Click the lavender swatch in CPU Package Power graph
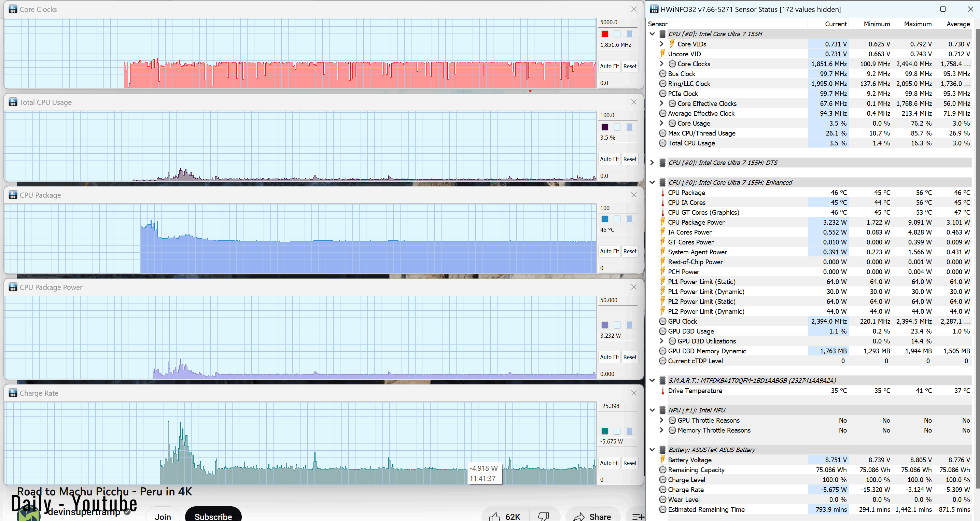This screenshot has width=980, height=521. point(604,325)
